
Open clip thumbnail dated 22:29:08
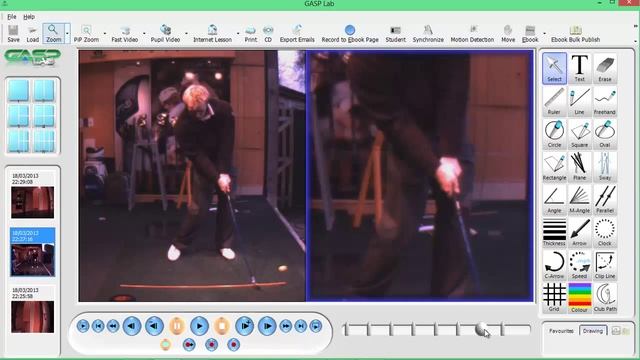pyautogui.click(x=33, y=202)
